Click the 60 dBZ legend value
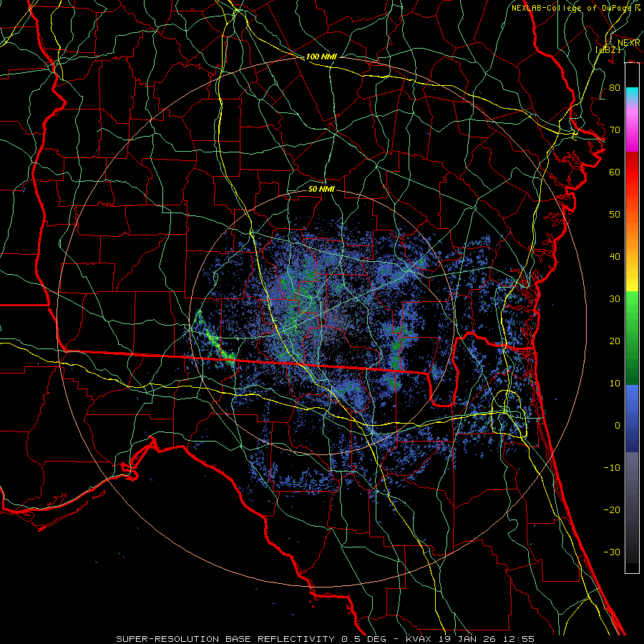 coord(615,172)
